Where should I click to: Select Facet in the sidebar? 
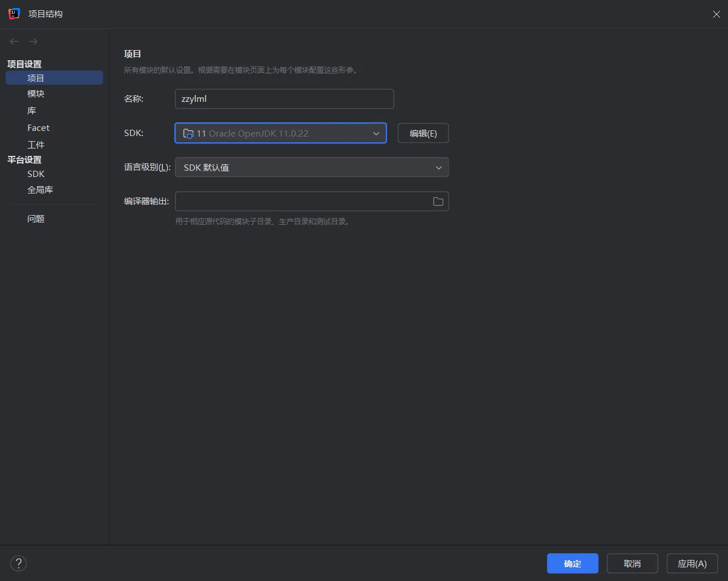pos(38,128)
